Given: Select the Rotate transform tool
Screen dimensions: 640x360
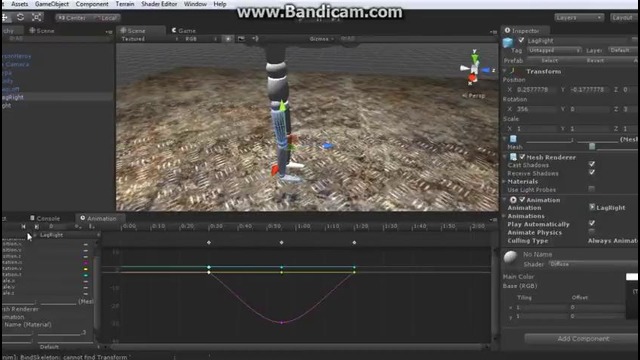Looking at the screenshot, I should tap(20, 17).
